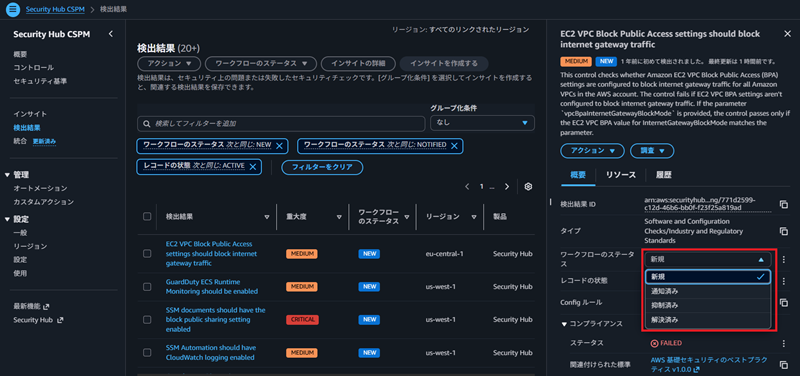Screen dimensions: 800x376
Task: Remove the NOTIFIED workflow status filter
Action: pyautogui.click(x=454, y=145)
